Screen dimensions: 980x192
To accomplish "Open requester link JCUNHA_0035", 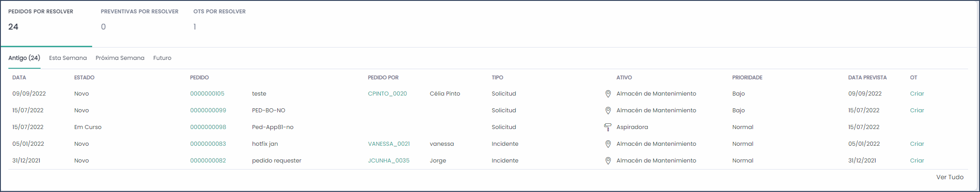I will 389,161.
